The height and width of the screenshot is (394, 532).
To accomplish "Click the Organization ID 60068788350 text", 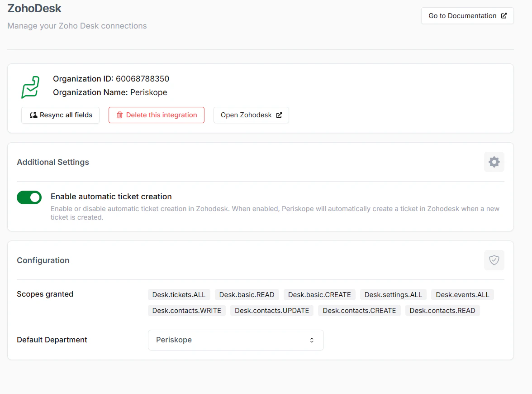I will tap(111, 79).
